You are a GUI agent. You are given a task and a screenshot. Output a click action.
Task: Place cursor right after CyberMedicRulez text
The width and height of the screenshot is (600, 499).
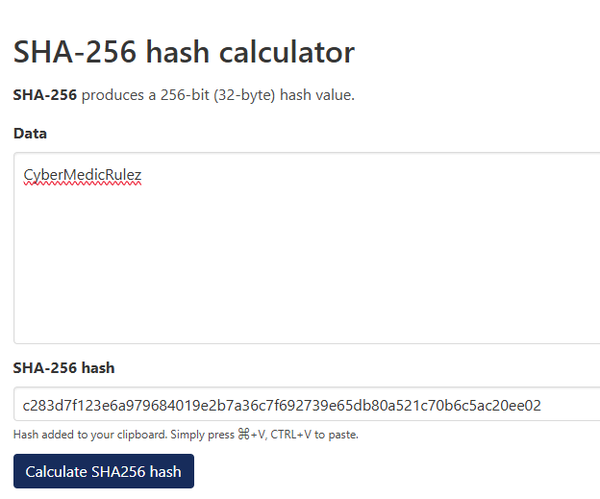coord(143,176)
